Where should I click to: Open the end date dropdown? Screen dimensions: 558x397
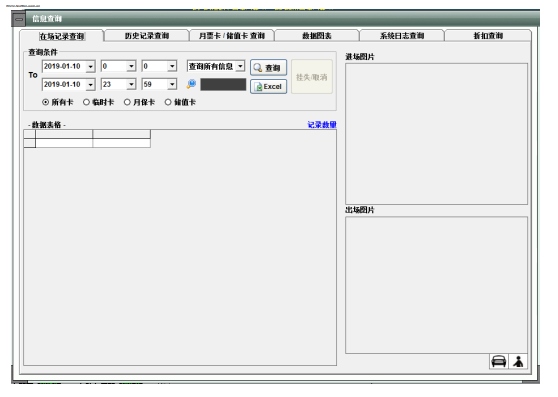pos(90,85)
